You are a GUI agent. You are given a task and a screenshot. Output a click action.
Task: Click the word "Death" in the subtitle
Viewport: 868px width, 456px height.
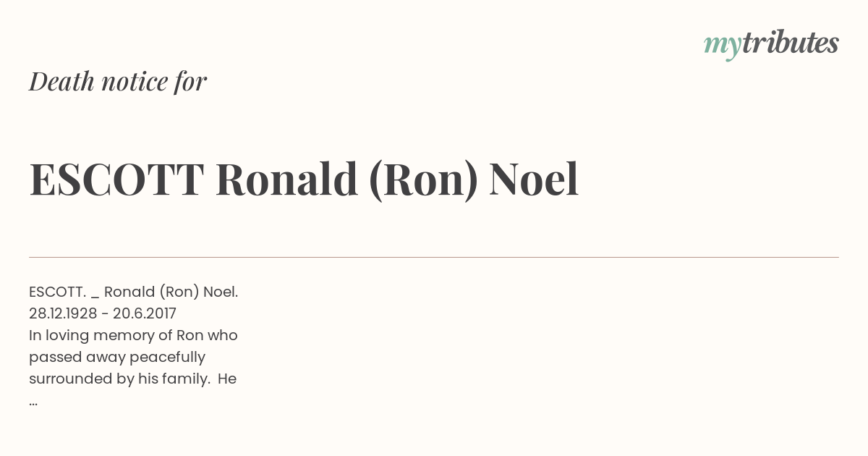(61, 82)
